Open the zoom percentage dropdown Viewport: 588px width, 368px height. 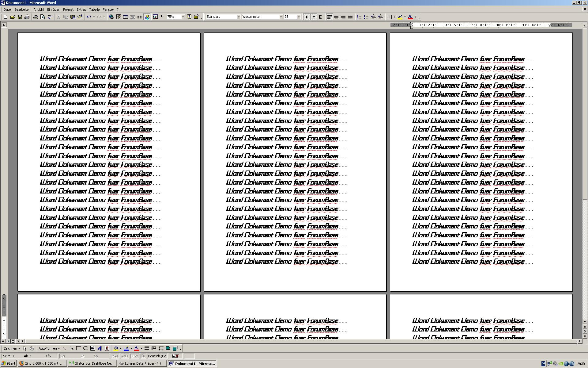183,17
